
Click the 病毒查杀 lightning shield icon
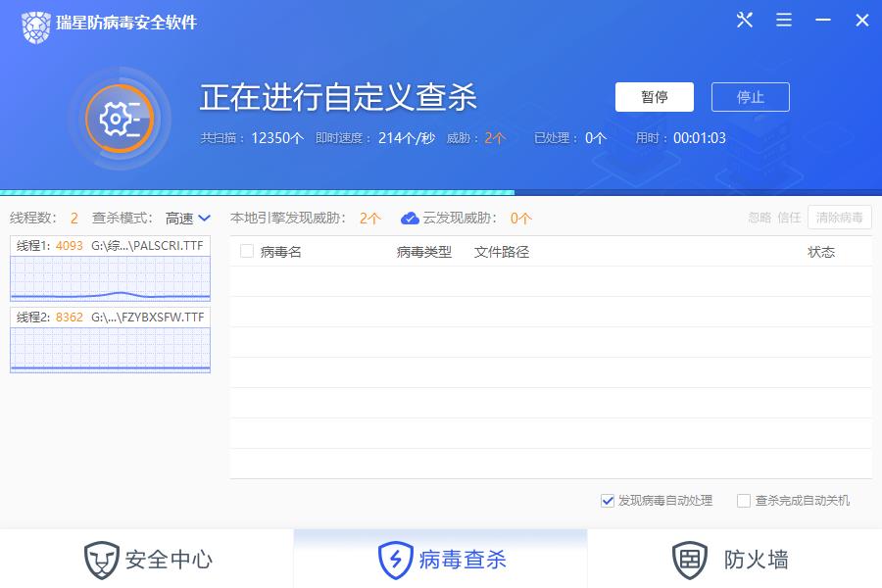click(396, 560)
